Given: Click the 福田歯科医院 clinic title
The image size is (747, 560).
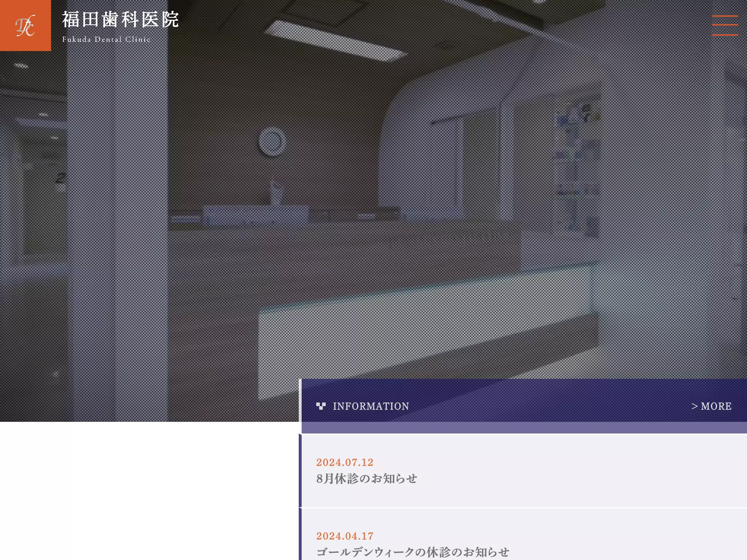Looking at the screenshot, I should (x=120, y=19).
